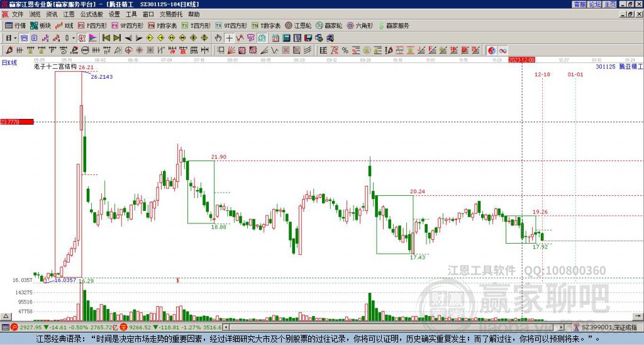Open the T四方形 tool
644x345 pixels.
pos(196,25)
